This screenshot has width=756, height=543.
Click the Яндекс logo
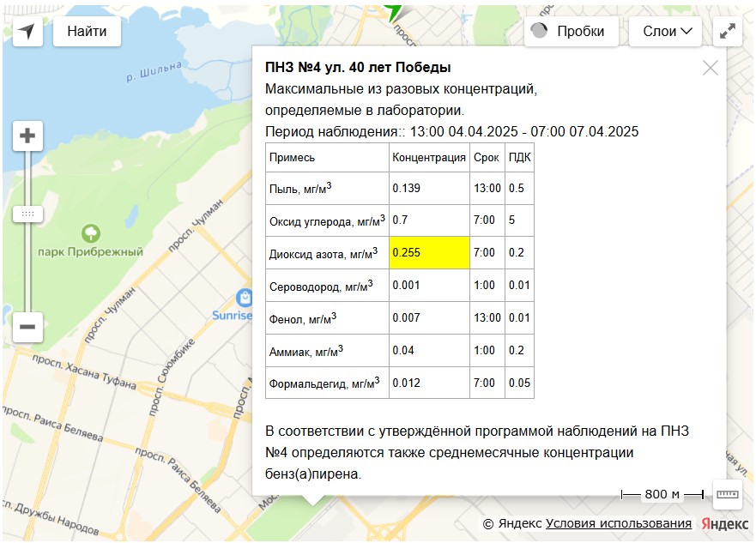coord(724,523)
